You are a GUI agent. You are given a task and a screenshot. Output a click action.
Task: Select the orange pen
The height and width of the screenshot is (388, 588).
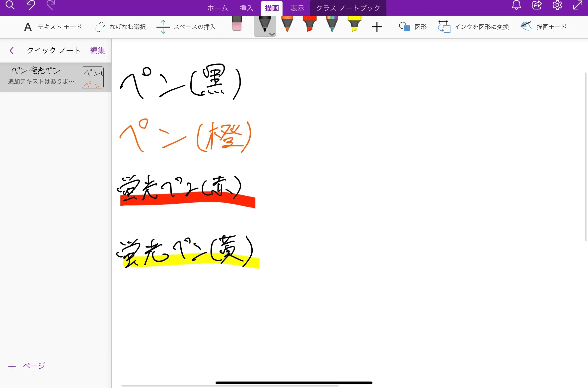click(287, 25)
